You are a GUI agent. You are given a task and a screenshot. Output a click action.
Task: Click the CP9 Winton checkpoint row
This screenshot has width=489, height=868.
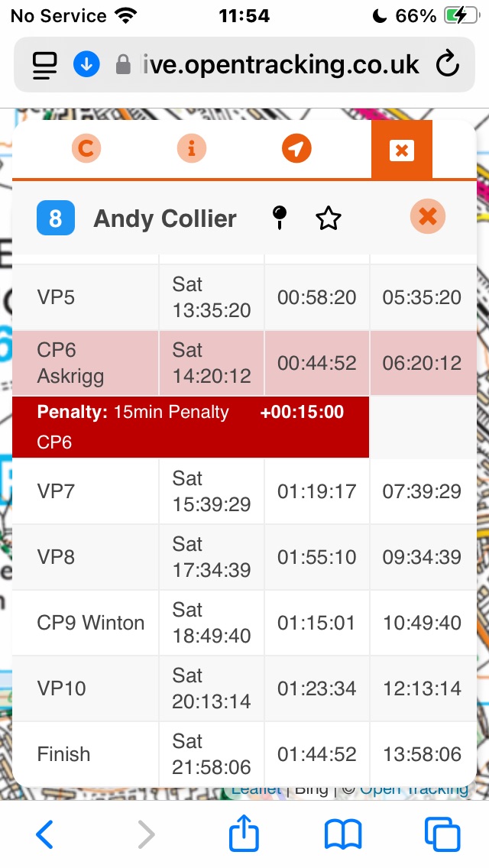[x=244, y=623]
